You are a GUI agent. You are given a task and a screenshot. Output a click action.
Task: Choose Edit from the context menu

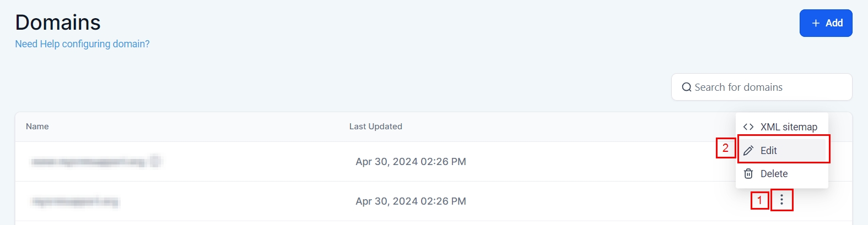click(x=769, y=151)
